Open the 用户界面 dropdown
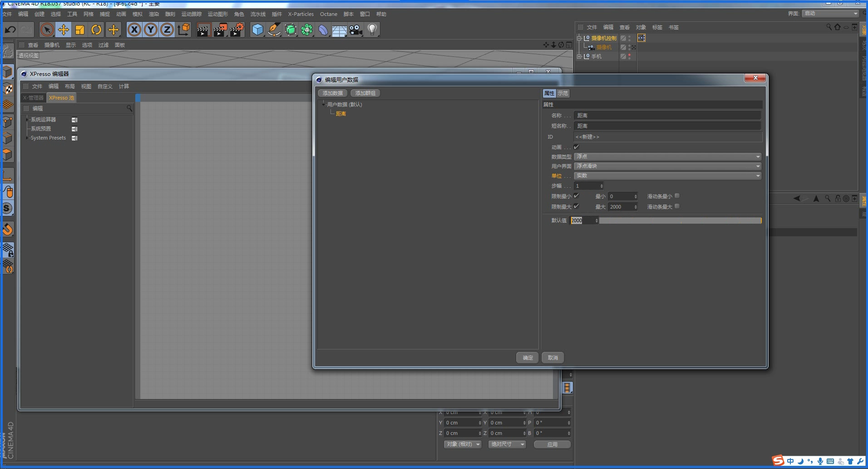Image resolution: width=868 pixels, height=469 pixels. pos(667,166)
